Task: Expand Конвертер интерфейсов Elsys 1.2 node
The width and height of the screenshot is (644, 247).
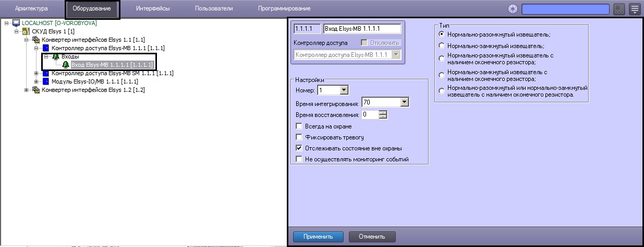Action: (x=27, y=90)
